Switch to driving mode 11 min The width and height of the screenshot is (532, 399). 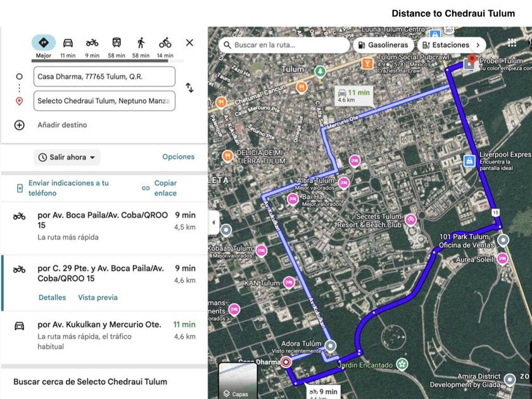68,46
